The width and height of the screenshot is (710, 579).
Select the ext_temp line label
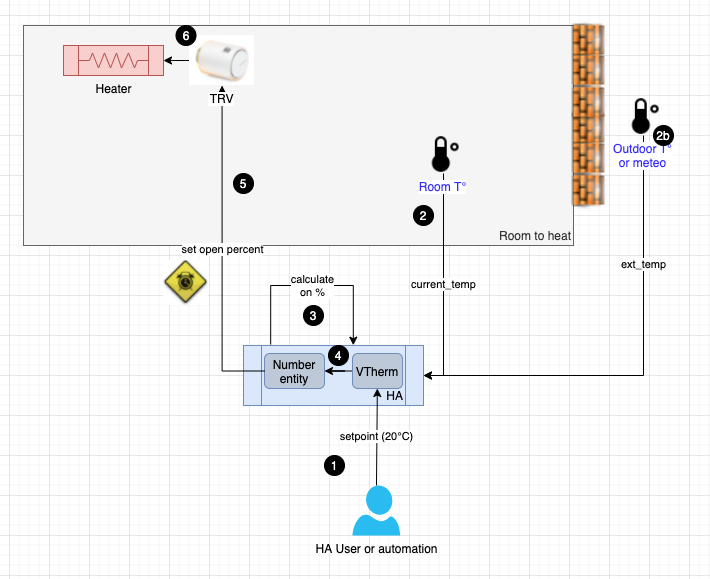642,265
